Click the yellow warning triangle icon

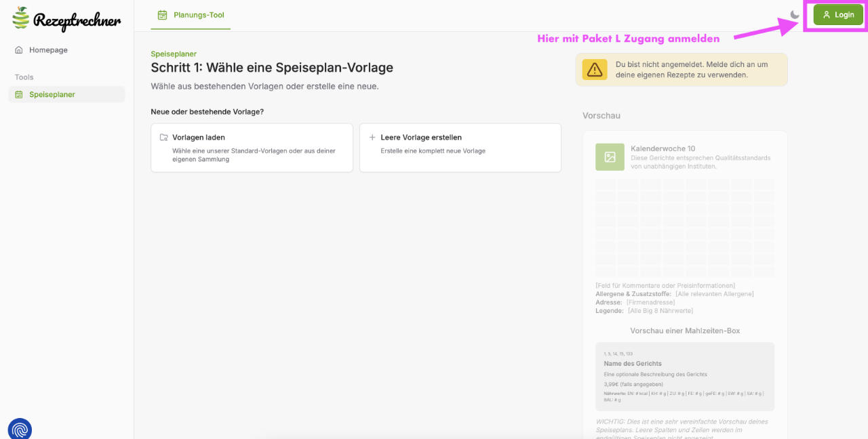click(594, 70)
